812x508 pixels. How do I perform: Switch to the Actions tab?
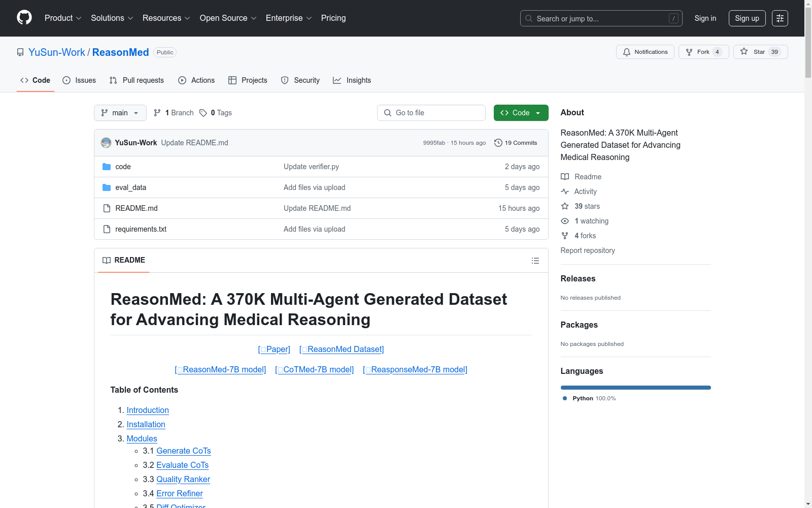point(196,80)
